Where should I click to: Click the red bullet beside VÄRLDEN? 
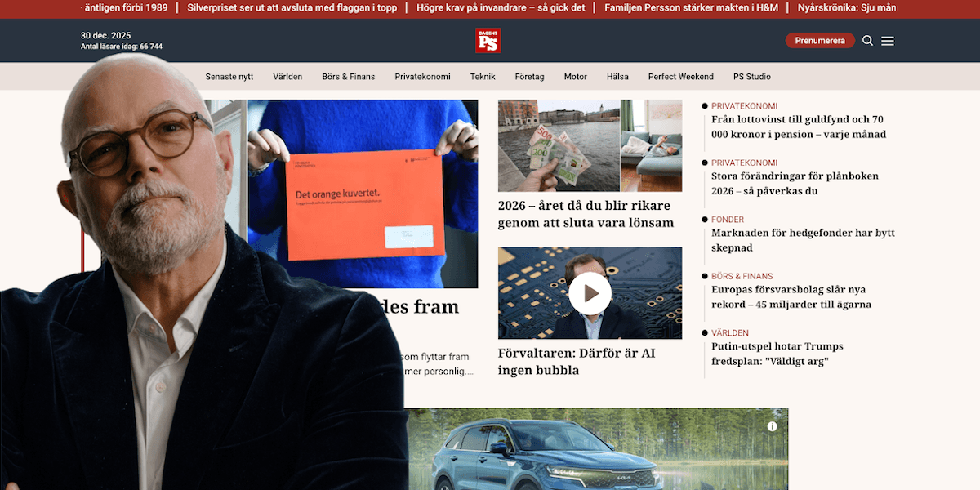705,332
